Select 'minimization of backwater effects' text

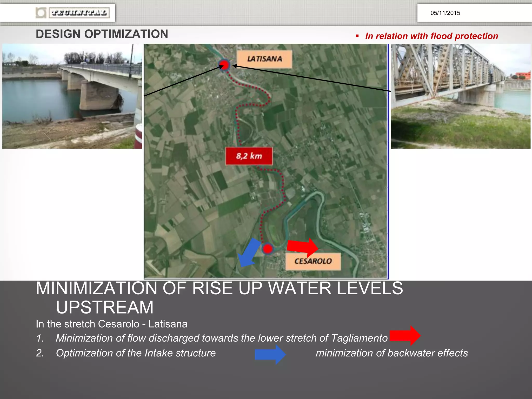coord(392,353)
